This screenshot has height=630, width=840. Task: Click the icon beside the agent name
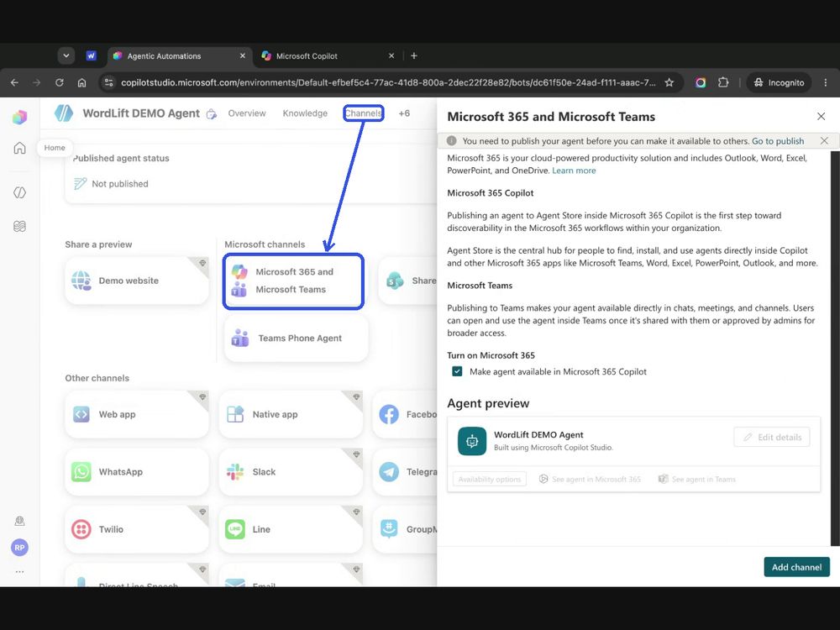[x=212, y=113]
